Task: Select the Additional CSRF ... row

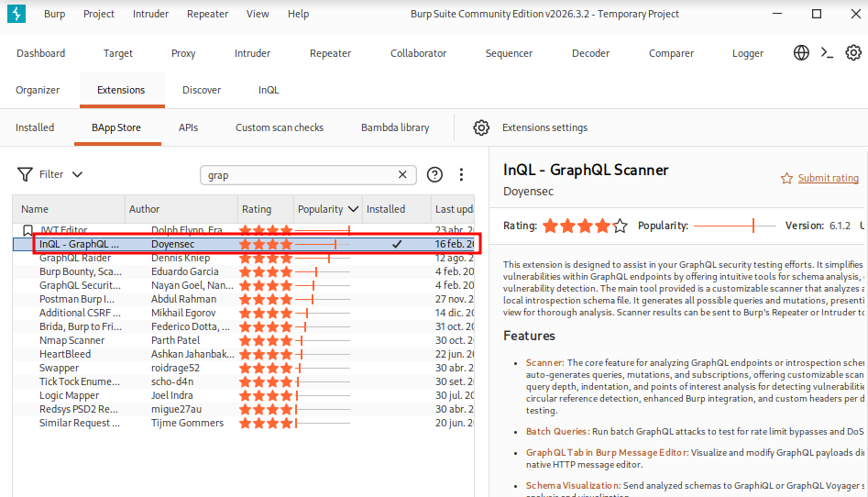Action: coord(244,313)
